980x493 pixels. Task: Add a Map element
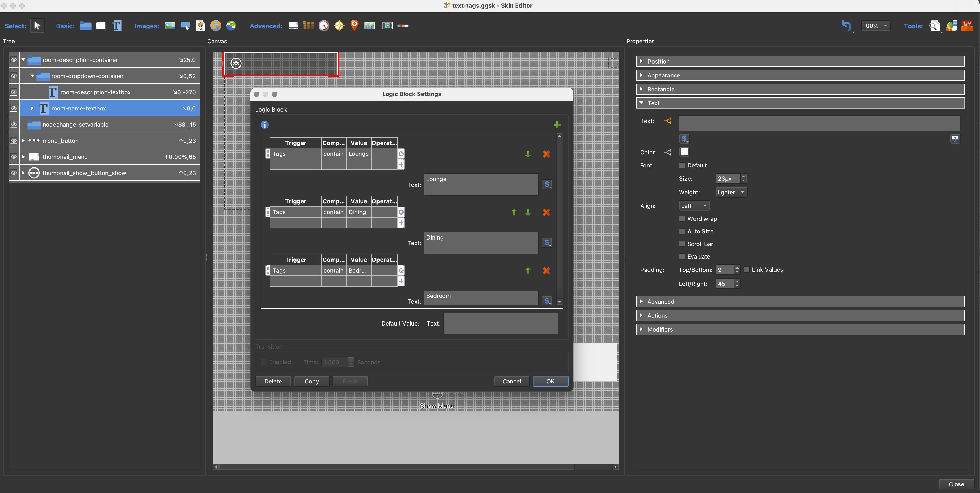370,26
